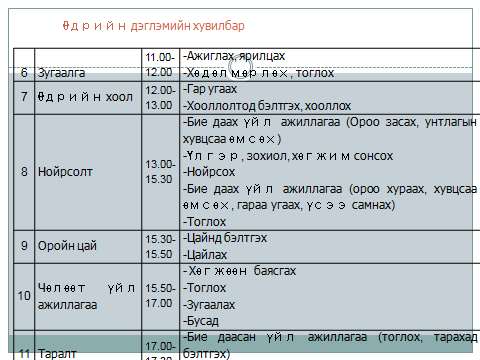Click the '-Цайнд бэлтгэх' line

[225, 238]
